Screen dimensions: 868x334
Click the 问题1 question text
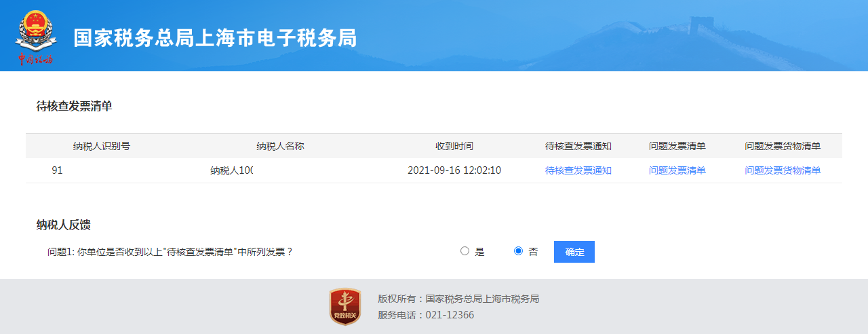click(170, 252)
